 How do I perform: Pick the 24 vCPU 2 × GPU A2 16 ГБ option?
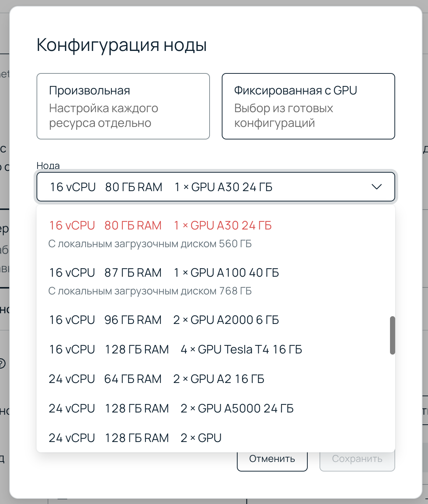pyautogui.click(x=157, y=379)
